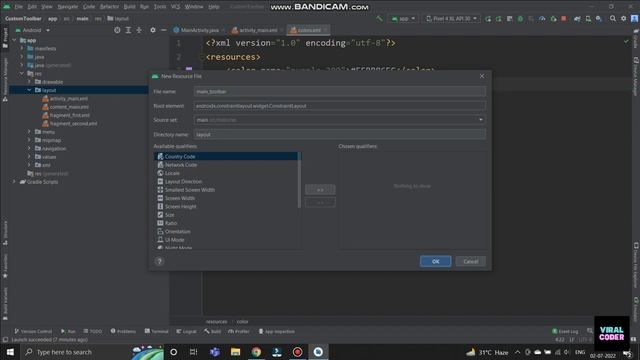Open Resource Manager side panel
This screenshot has width=640, height=360.
pos(5,80)
